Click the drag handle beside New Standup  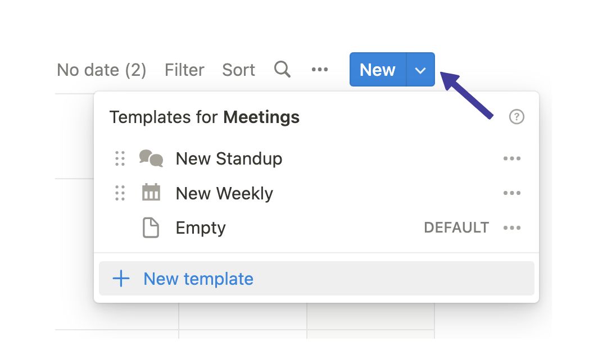coord(119,158)
